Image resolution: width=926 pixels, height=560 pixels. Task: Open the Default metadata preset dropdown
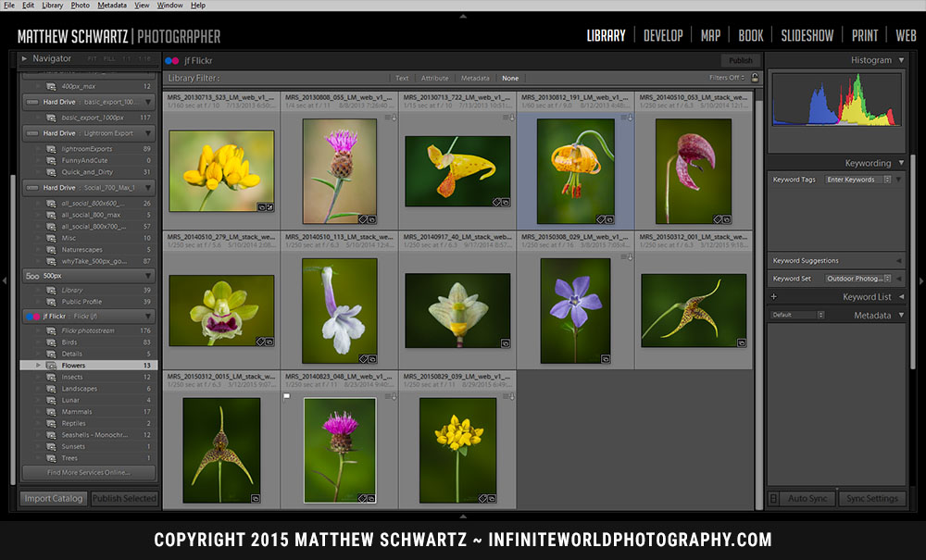(x=795, y=315)
